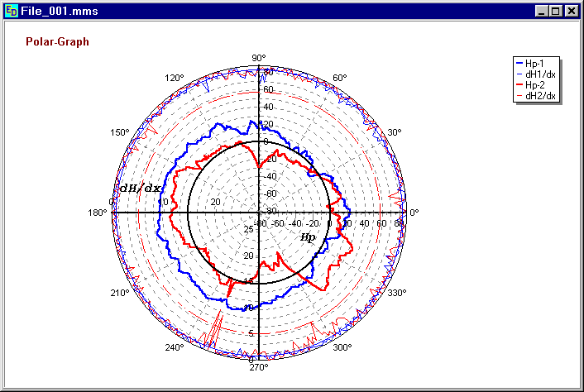Click the 60° angle label

339,79
